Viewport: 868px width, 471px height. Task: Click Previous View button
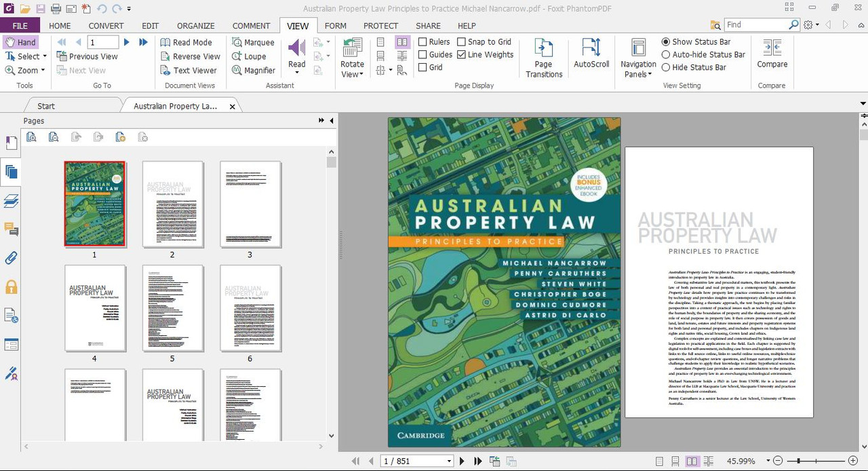pyautogui.click(x=87, y=56)
